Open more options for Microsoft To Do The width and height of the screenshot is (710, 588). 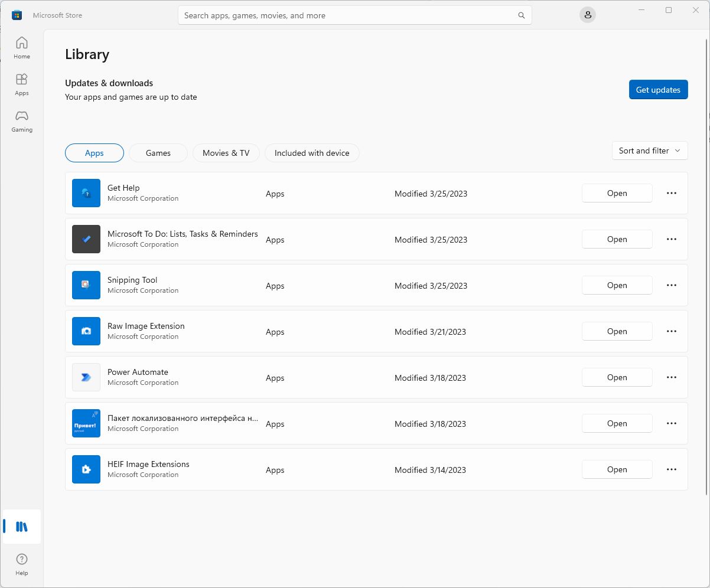(672, 239)
